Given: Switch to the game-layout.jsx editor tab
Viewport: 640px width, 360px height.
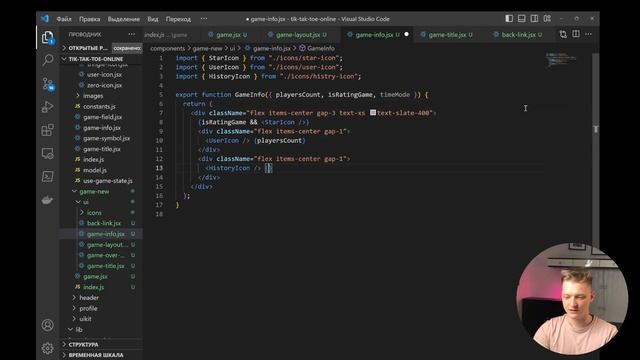Looking at the screenshot, I should click(298, 35).
